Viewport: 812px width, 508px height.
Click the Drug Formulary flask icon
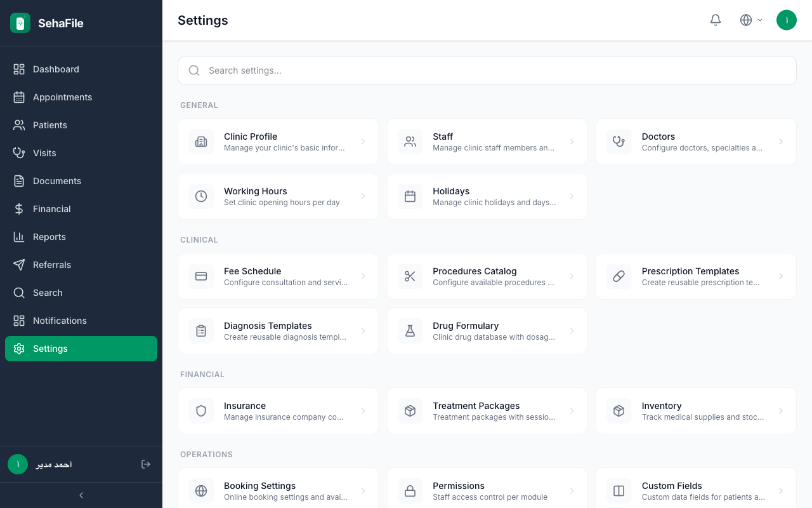[x=410, y=331]
